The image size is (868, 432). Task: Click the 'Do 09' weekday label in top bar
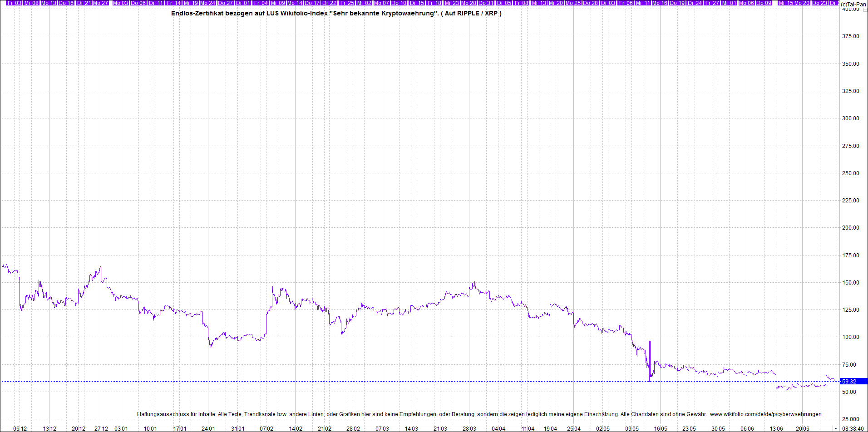764,3
